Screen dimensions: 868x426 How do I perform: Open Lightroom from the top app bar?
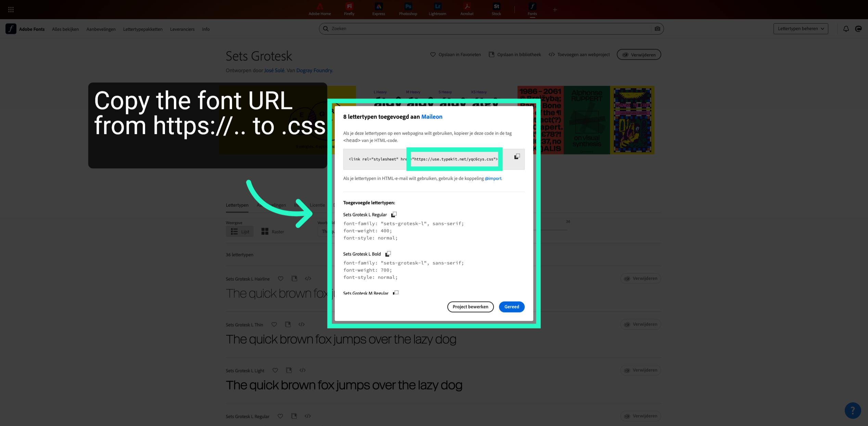pyautogui.click(x=437, y=10)
